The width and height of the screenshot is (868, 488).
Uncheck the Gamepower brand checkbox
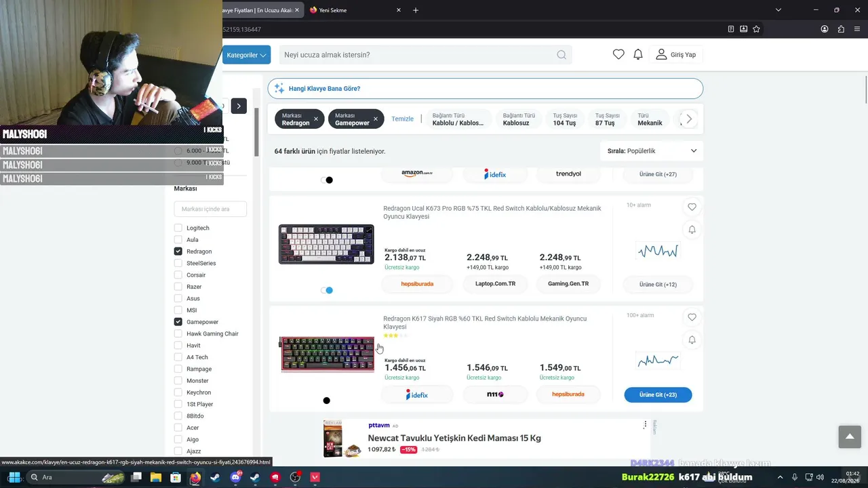coord(178,322)
